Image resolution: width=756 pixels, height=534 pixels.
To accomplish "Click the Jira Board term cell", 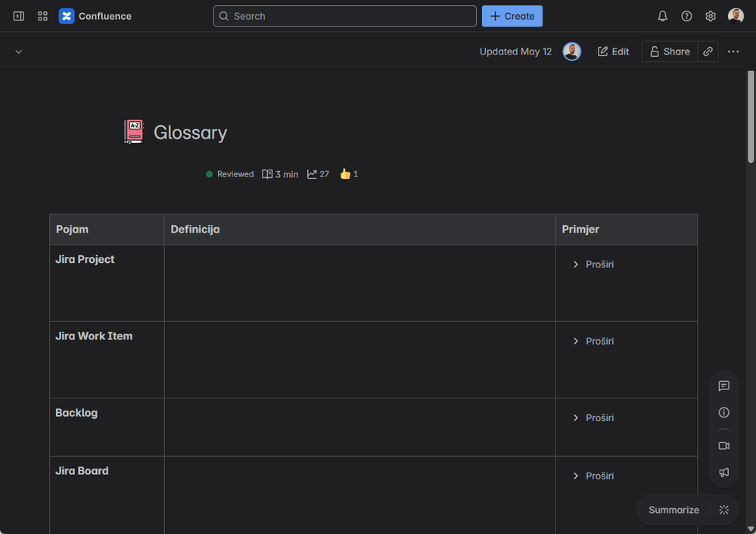I will click(x=107, y=495).
